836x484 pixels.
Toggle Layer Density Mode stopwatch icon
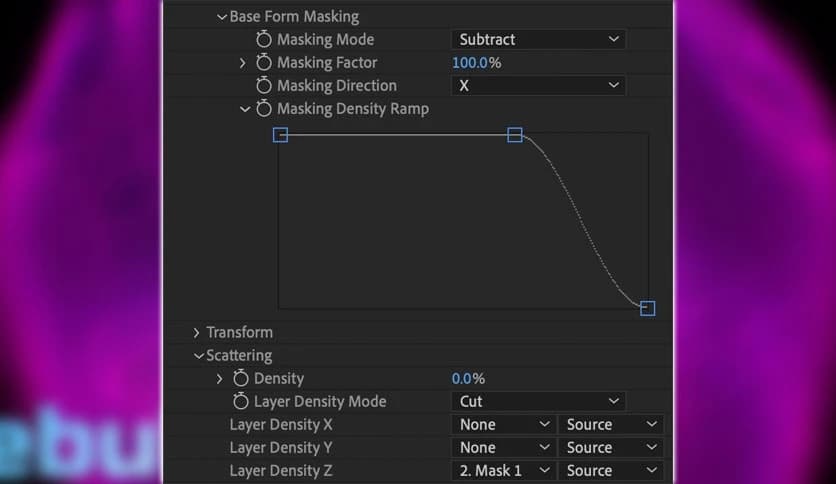point(240,401)
